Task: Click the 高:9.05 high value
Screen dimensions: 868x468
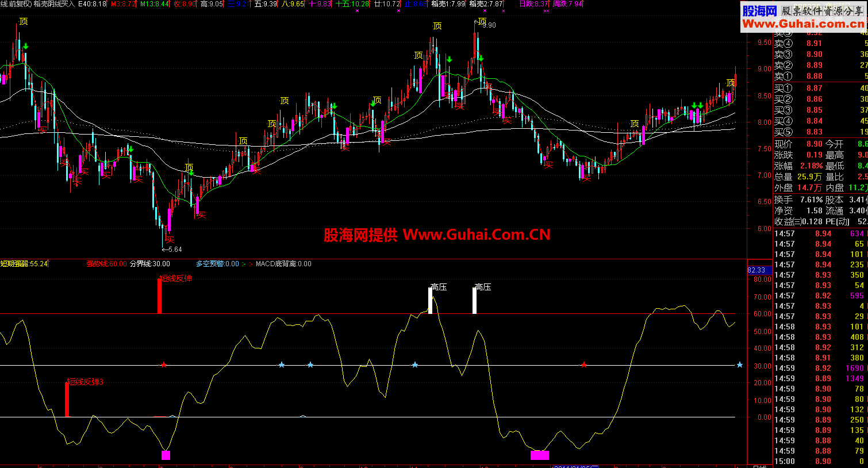Action: point(212,4)
